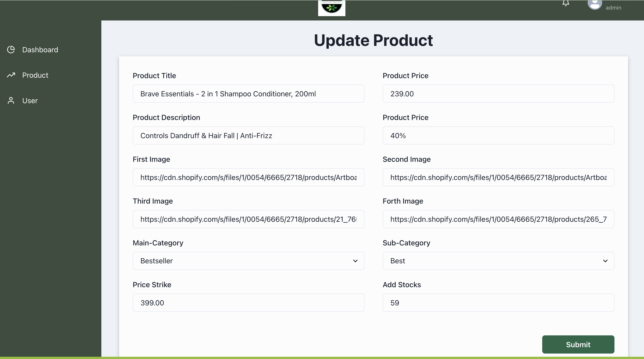
Task: Click the admin profile avatar icon
Action: [x=594, y=5]
